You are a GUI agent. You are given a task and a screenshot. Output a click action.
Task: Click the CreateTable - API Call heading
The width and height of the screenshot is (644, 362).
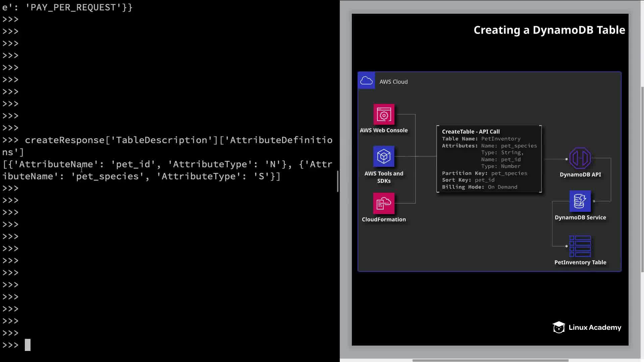click(471, 132)
